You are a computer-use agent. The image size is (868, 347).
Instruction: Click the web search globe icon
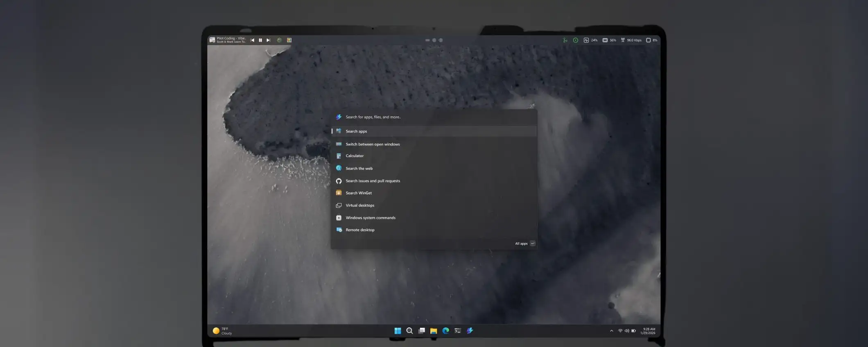tap(339, 168)
